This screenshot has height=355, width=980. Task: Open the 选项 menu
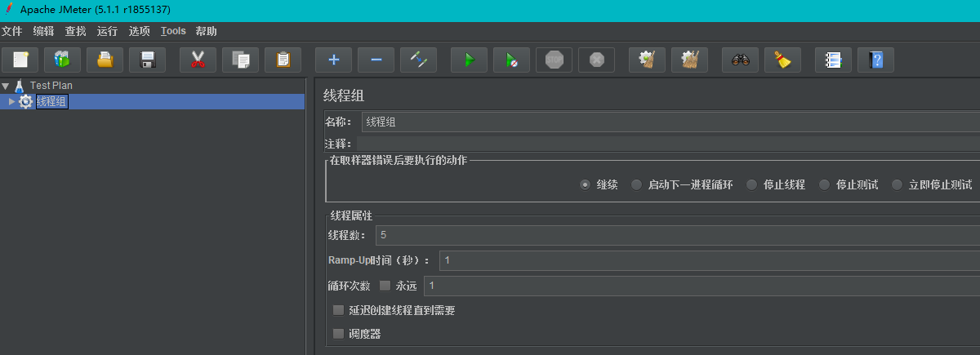(140, 31)
